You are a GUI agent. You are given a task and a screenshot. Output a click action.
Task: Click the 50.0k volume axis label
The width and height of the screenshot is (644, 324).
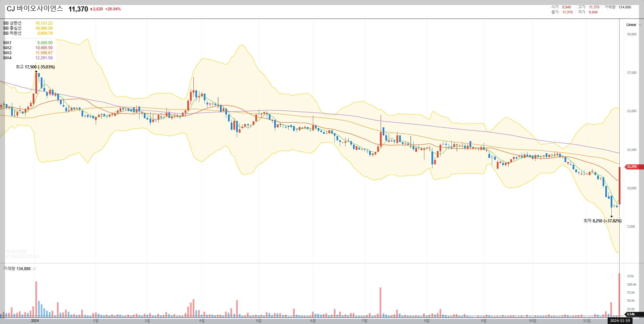(631, 301)
